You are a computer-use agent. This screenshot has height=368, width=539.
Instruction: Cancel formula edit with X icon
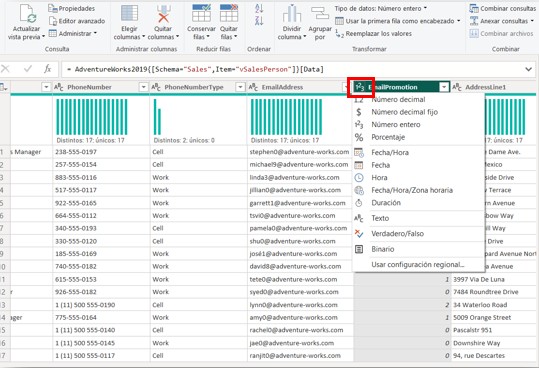pyautogui.click(x=6, y=69)
